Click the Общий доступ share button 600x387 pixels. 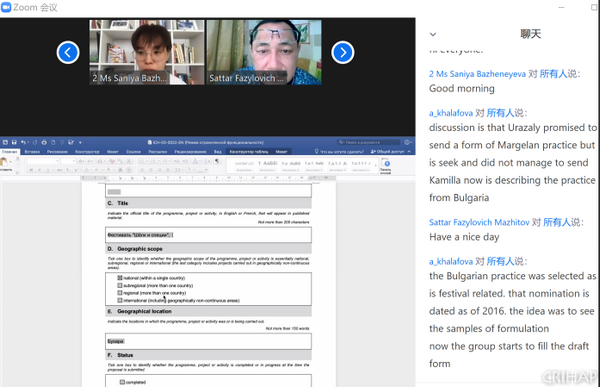pos(387,152)
